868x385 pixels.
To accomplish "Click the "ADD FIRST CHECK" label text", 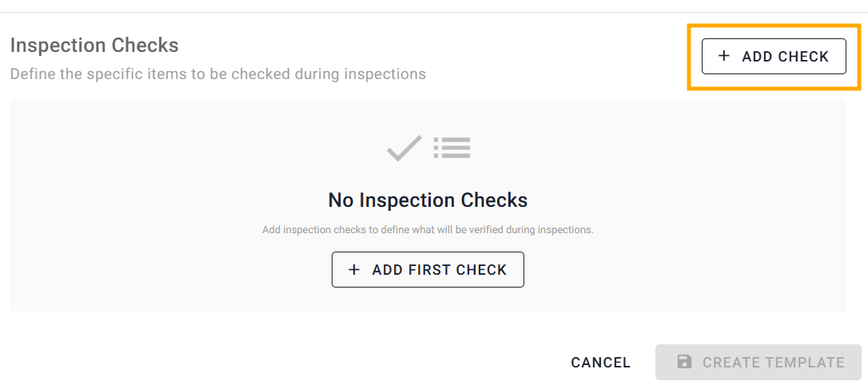I will [x=439, y=270].
